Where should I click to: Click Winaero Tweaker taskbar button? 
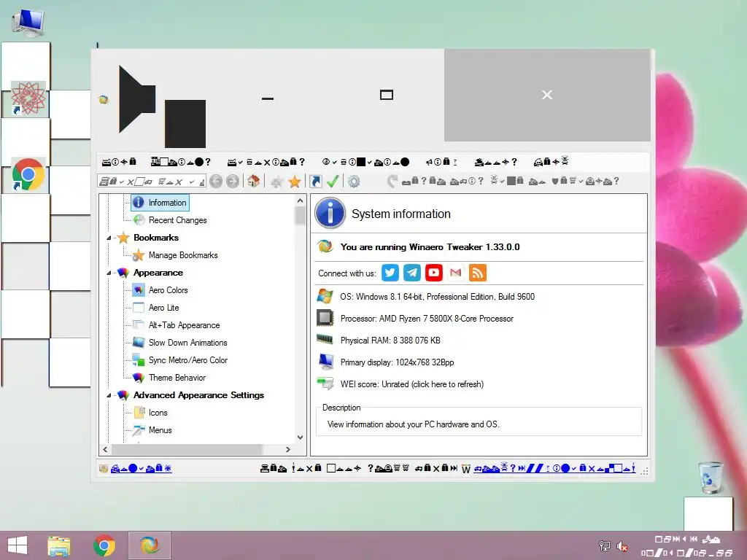pos(149,545)
